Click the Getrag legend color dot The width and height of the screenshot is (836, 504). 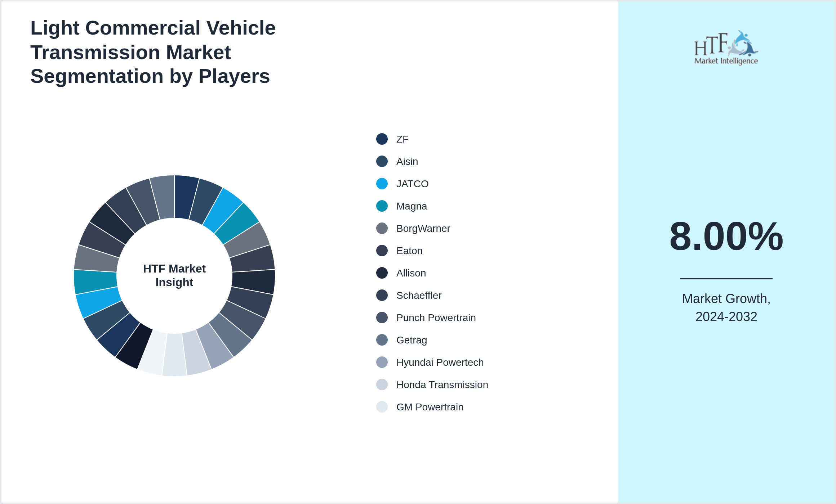pos(382,340)
